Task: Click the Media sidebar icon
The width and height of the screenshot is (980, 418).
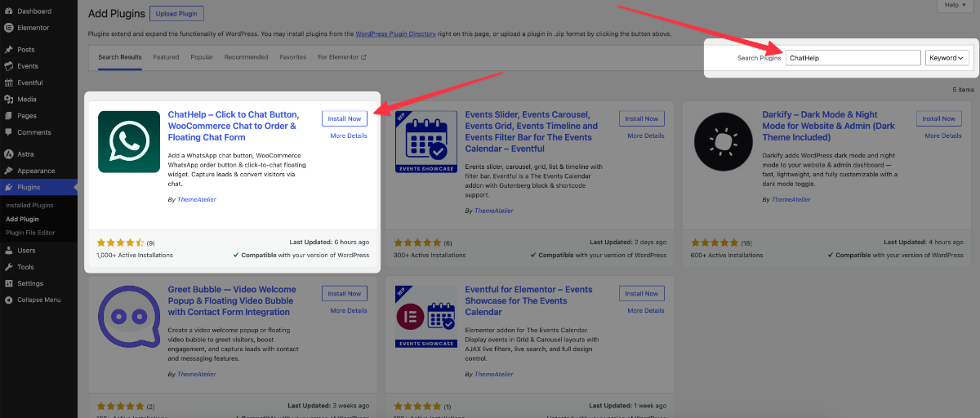Action: pos(8,99)
